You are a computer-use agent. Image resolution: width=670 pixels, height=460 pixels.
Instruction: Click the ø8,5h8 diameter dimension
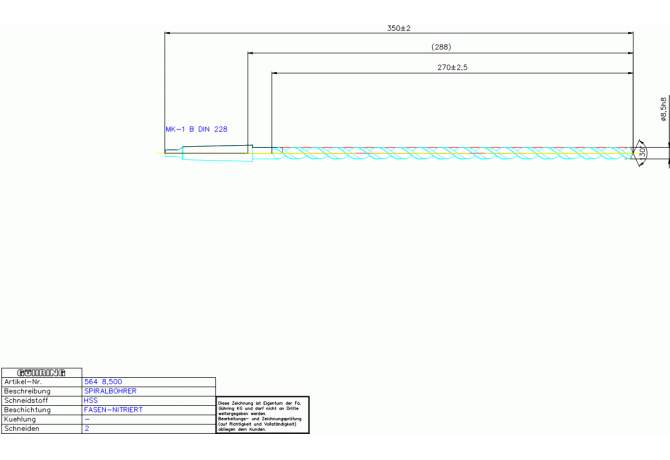(x=663, y=109)
